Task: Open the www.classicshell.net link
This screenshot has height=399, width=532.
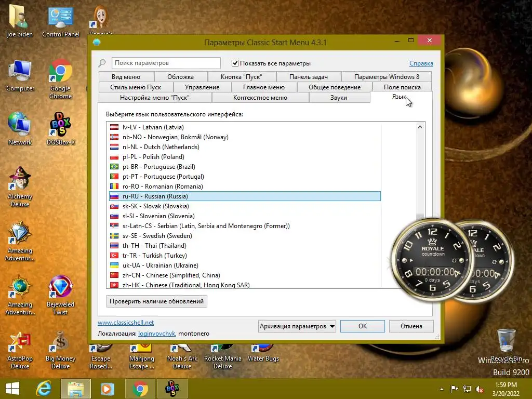Action: point(126,323)
